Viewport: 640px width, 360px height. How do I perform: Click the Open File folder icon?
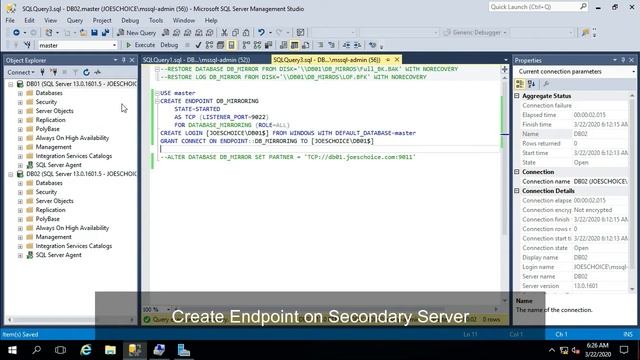83,32
